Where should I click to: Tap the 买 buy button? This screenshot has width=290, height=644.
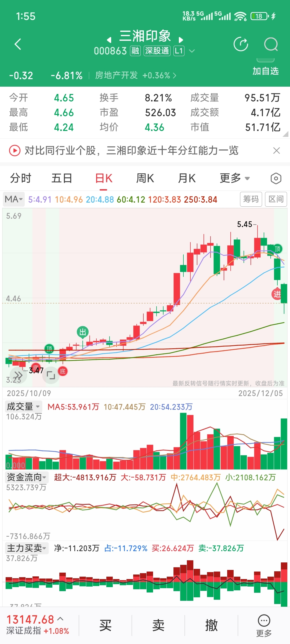[105, 625]
